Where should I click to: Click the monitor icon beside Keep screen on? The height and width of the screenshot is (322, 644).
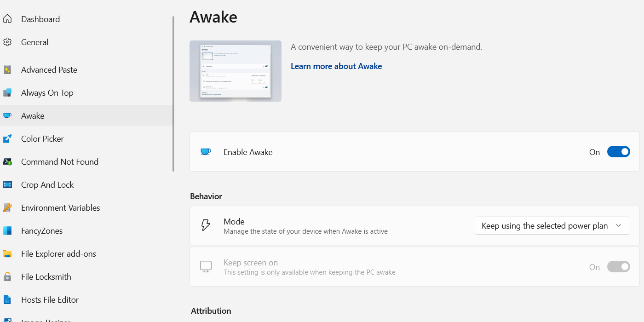pos(206,267)
